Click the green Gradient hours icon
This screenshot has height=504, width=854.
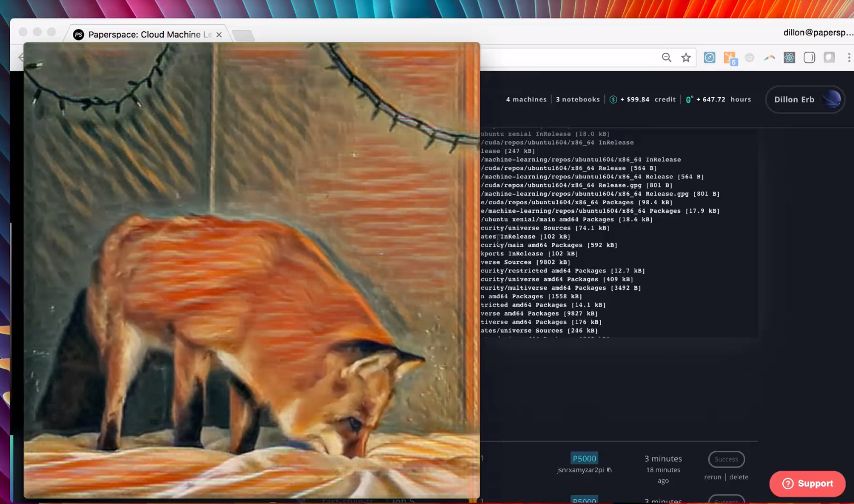(689, 99)
